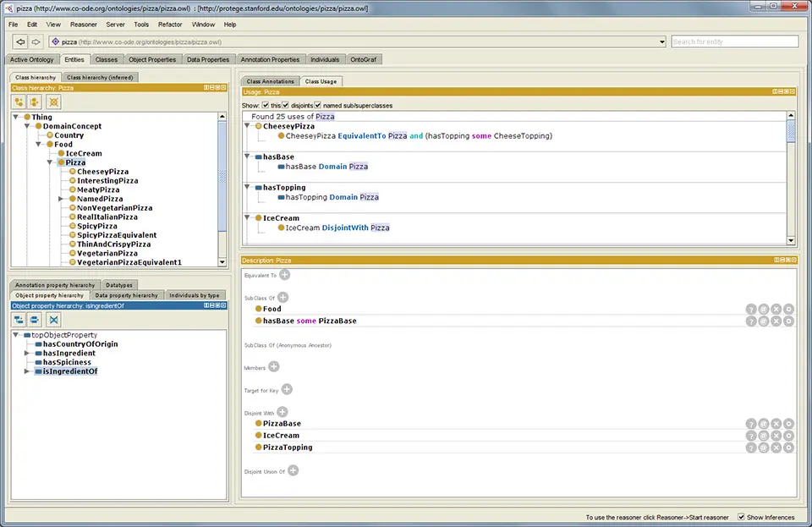Click the Search for entity field
The image size is (812, 527).
734,41
